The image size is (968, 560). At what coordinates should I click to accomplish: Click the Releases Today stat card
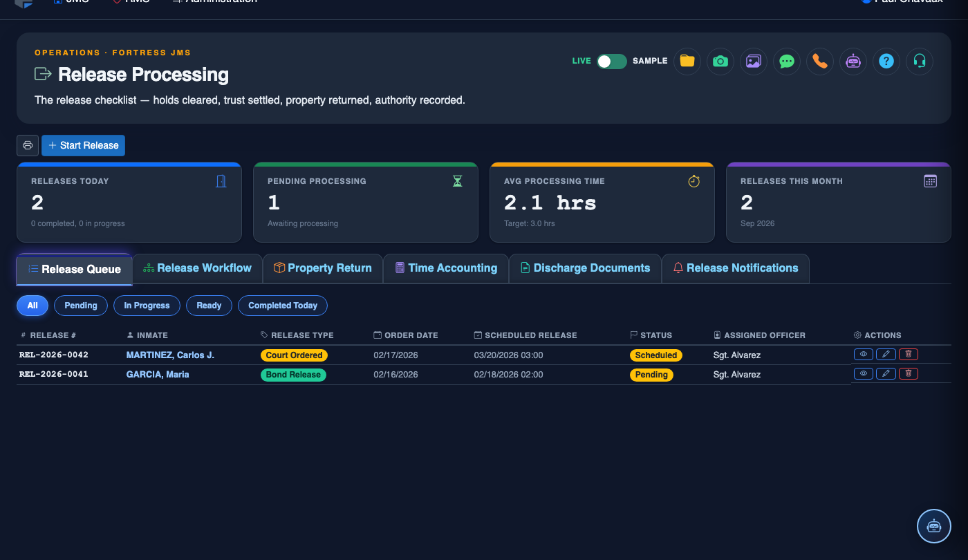pyautogui.click(x=129, y=203)
